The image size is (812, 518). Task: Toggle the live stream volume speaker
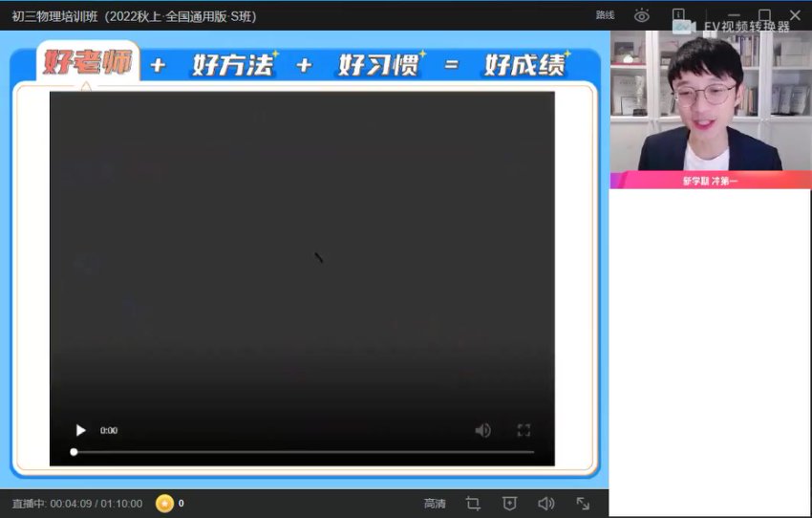click(x=545, y=504)
